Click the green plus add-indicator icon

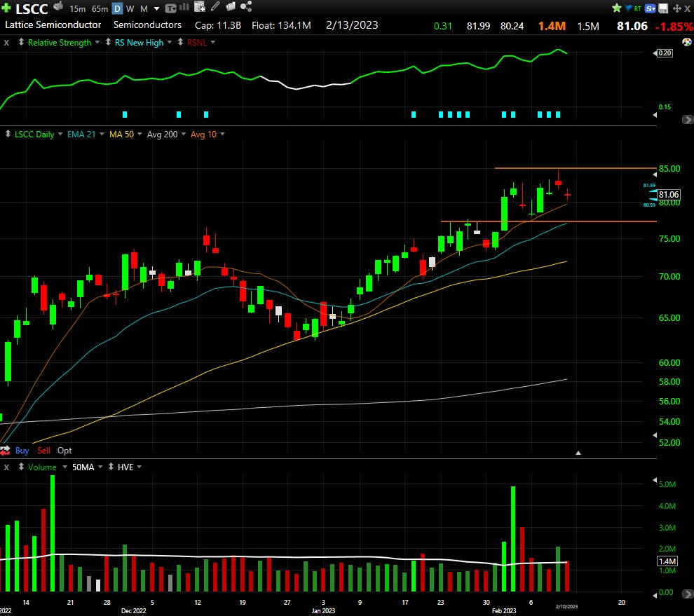6,8
